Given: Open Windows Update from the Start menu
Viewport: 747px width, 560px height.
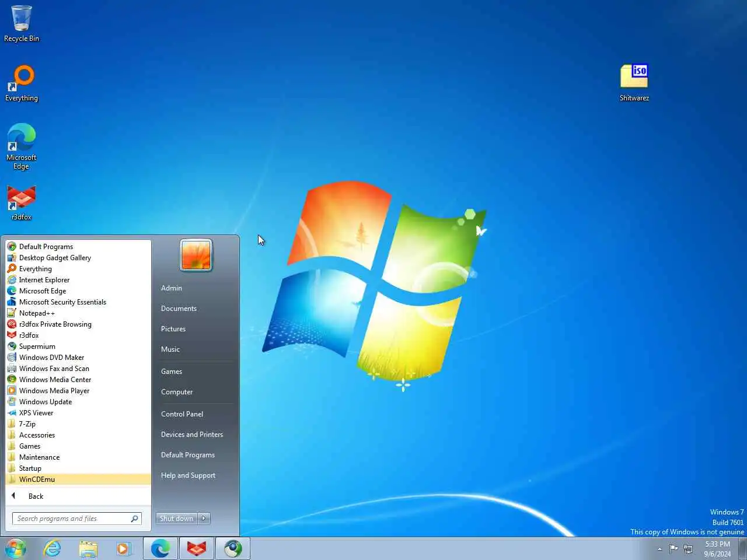Looking at the screenshot, I should (x=78, y=402).
